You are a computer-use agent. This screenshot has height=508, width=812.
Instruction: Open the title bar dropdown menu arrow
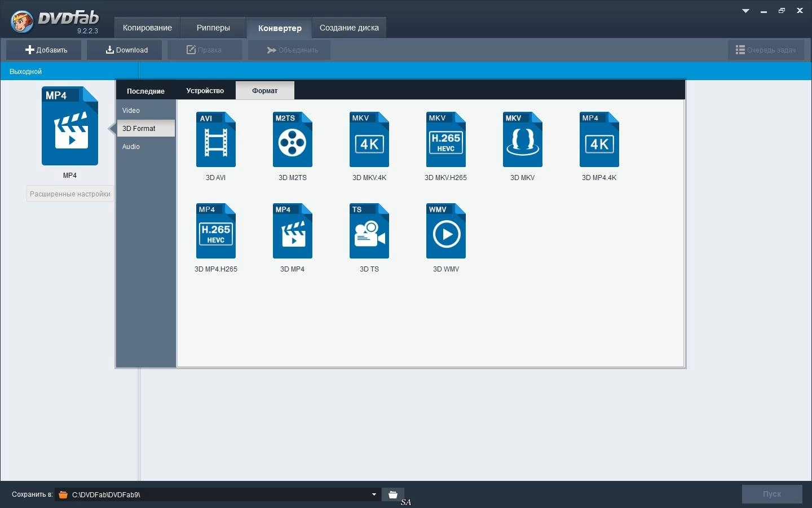pyautogui.click(x=745, y=11)
